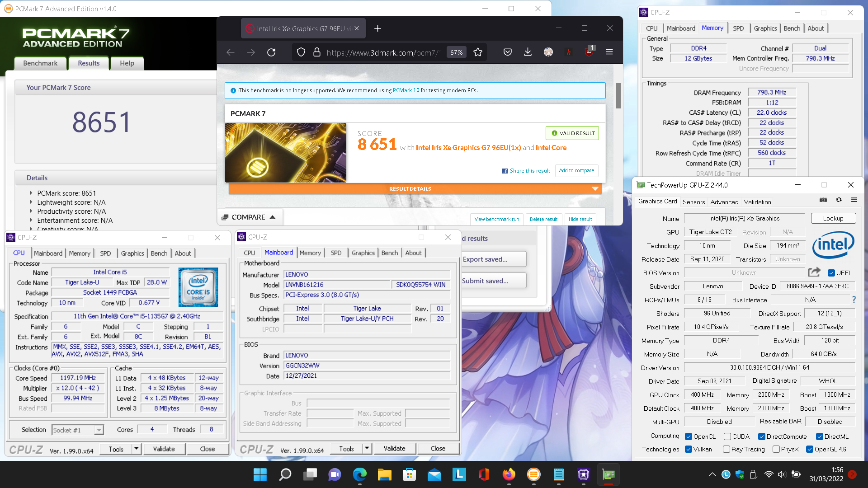Expand the RESULT DETAILS bar
The height and width of the screenshot is (488, 868).
point(415,189)
